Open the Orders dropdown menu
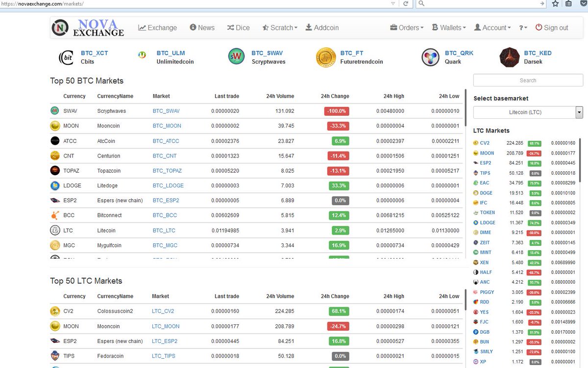The image size is (588, 368). pos(407,27)
